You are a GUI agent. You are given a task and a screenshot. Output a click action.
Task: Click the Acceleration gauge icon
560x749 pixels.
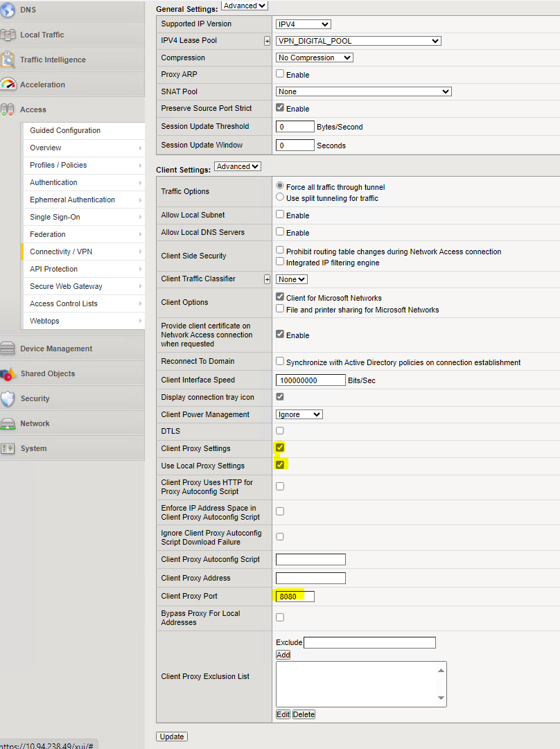8,85
